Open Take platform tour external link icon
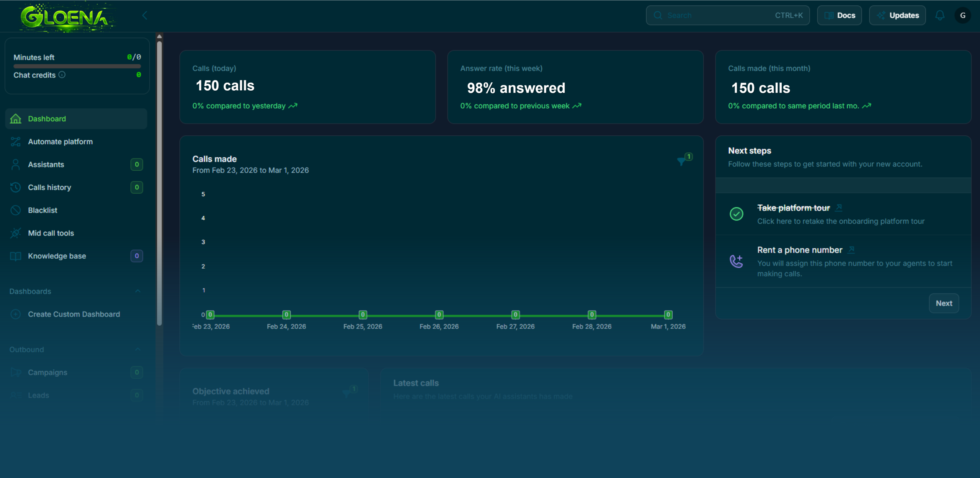This screenshot has width=980, height=478. (x=838, y=208)
